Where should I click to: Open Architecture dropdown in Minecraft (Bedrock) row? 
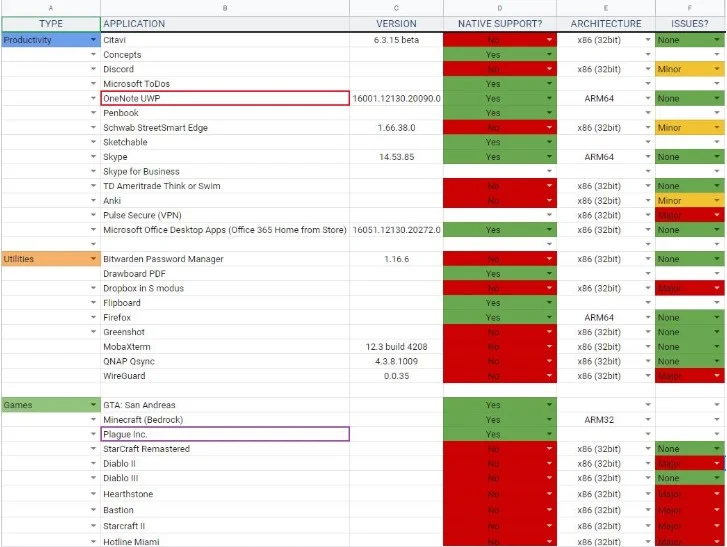coord(648,420)
